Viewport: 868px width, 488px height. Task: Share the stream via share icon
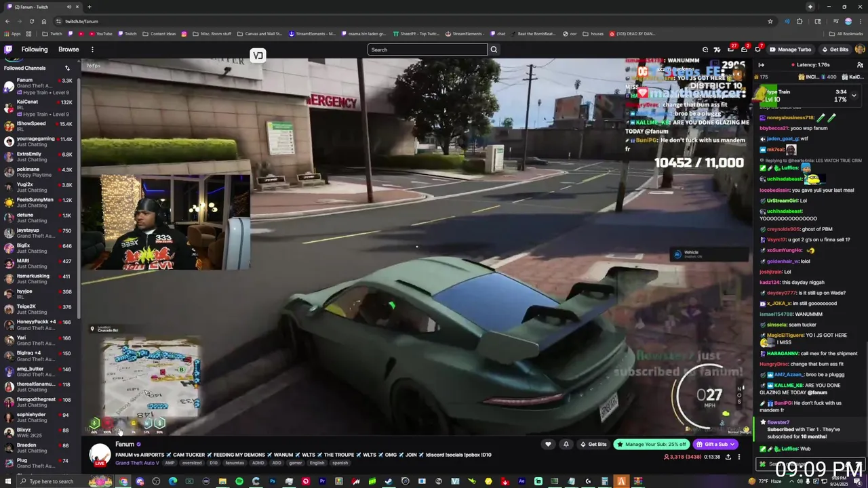pos(728,457)
